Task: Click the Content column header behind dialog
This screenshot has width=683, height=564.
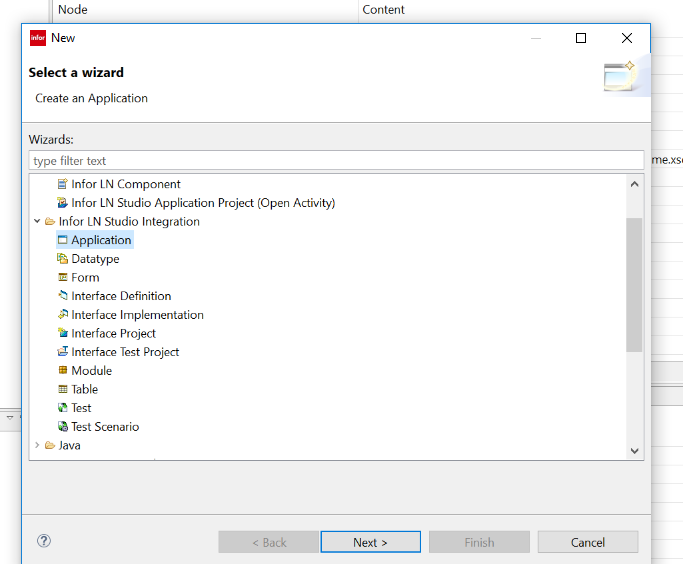Action: coord(383,10)
